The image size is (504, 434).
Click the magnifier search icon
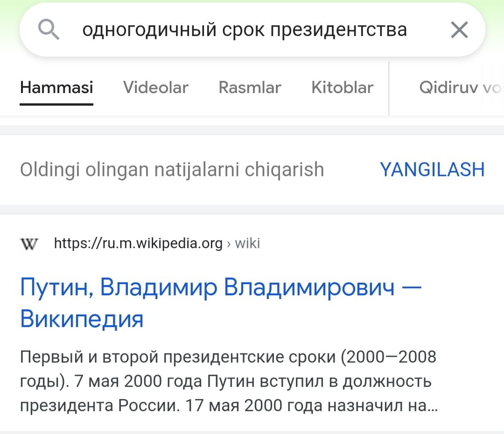[49, 30]
